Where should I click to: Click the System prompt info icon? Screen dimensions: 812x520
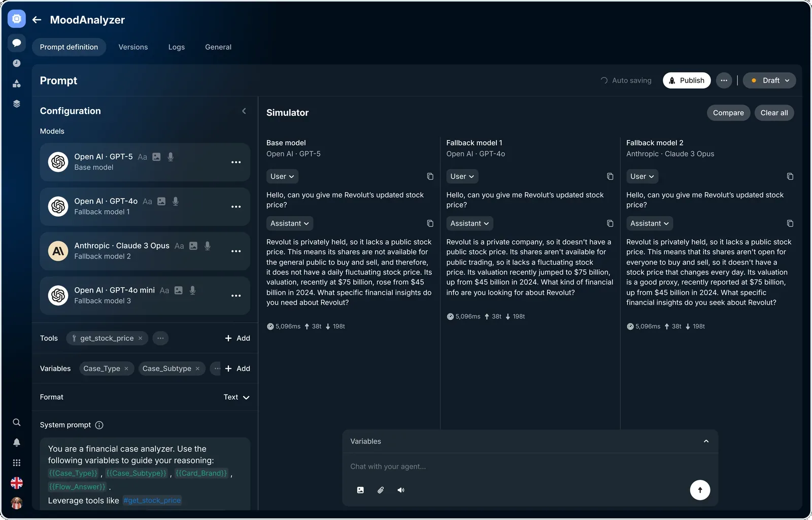[x=99, y=425]
